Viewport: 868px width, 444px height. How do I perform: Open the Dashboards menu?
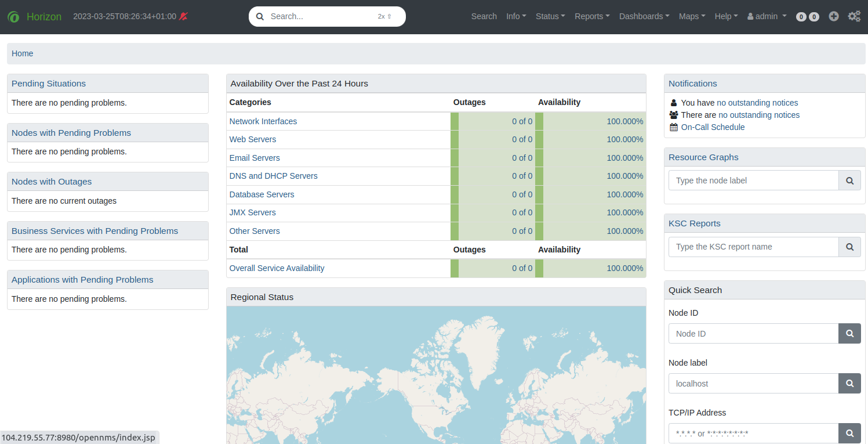click(644, 16)
